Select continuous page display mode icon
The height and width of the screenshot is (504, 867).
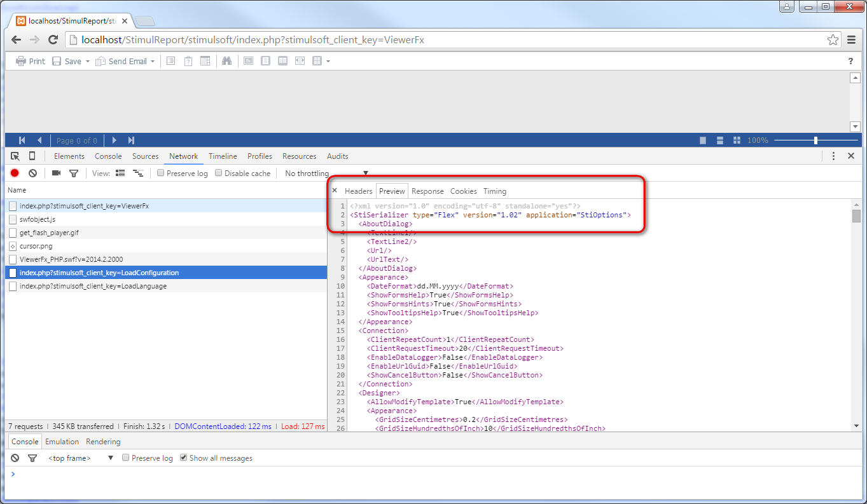point(719,140)
